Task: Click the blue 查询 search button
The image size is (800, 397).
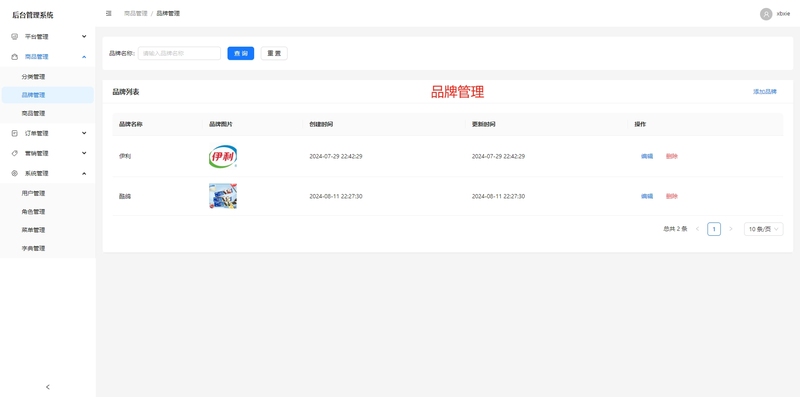Action: pyautogui.click(x=241, y=53)
